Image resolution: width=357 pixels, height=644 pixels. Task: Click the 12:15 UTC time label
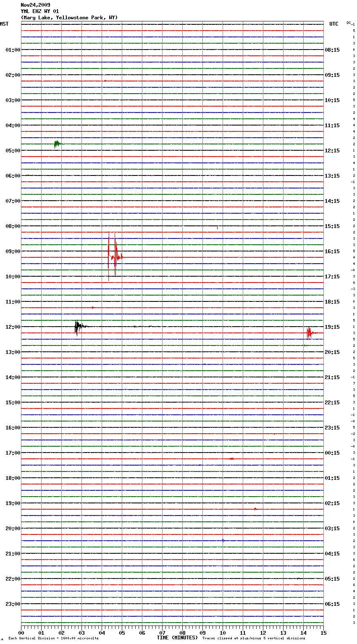(332, 151)
